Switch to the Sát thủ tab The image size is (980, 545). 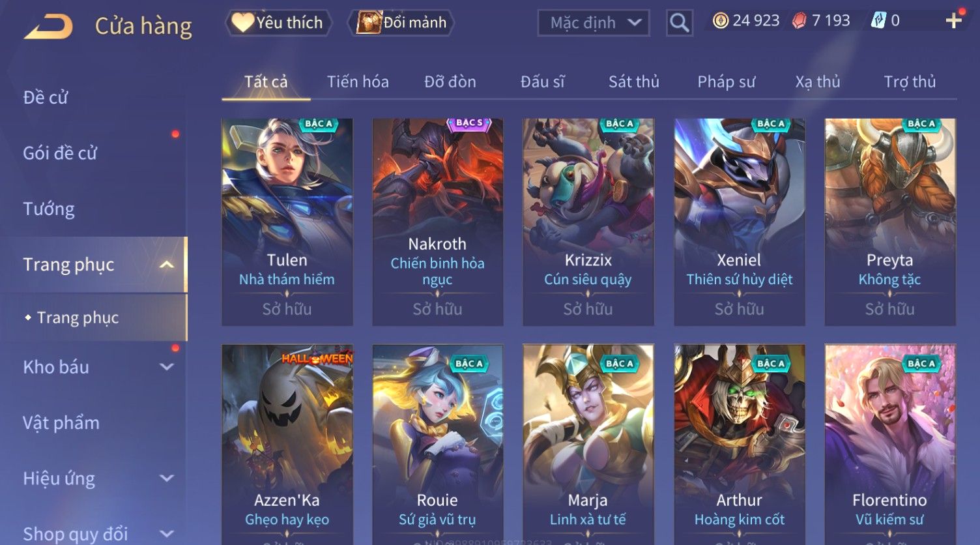coord(633,81)
